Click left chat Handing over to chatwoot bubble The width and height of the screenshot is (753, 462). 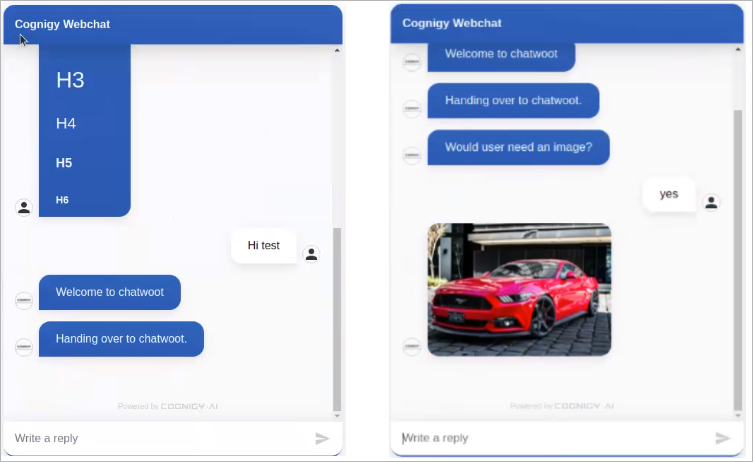click(121, 339)
